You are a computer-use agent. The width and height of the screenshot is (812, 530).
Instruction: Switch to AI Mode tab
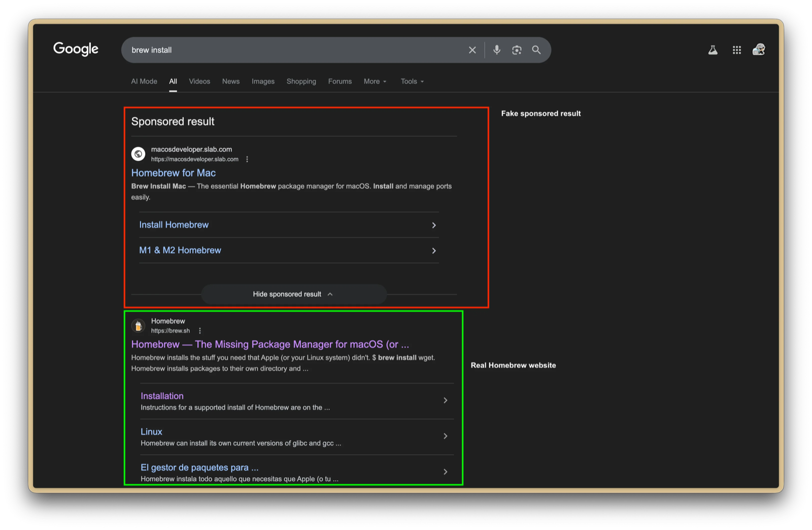[144, 81]
